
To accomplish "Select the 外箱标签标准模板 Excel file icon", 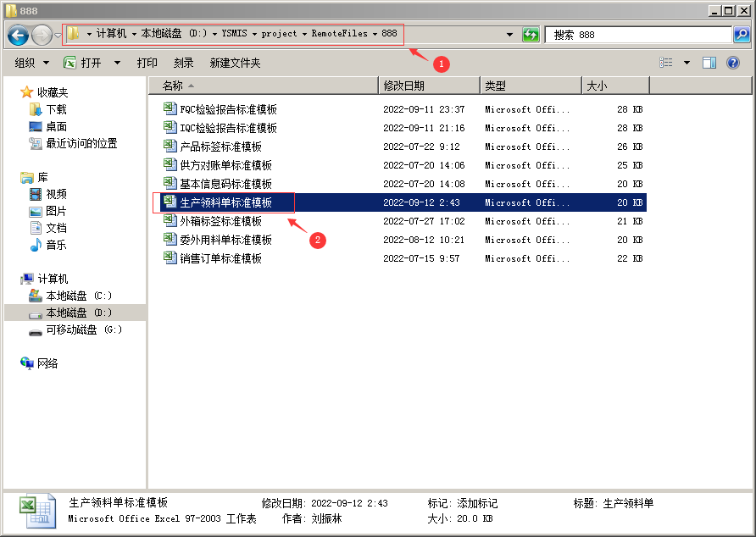I will point(170,220).
